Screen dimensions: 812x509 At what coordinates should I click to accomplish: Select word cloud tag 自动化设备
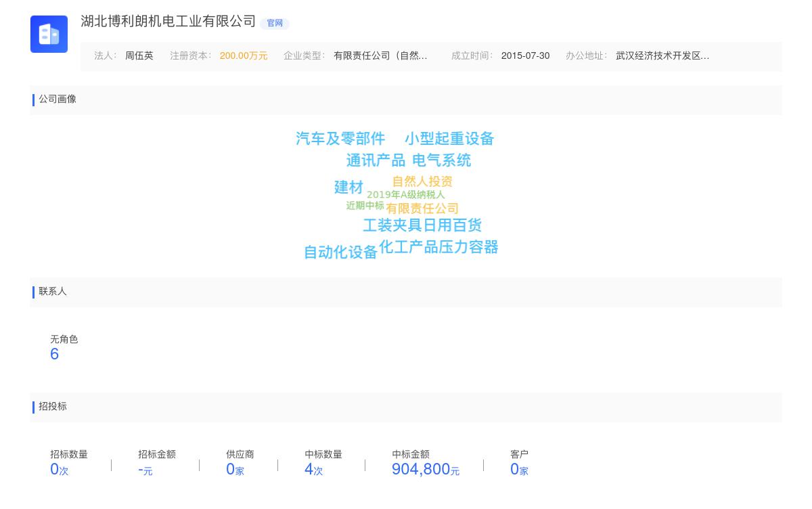pos(340,252)
